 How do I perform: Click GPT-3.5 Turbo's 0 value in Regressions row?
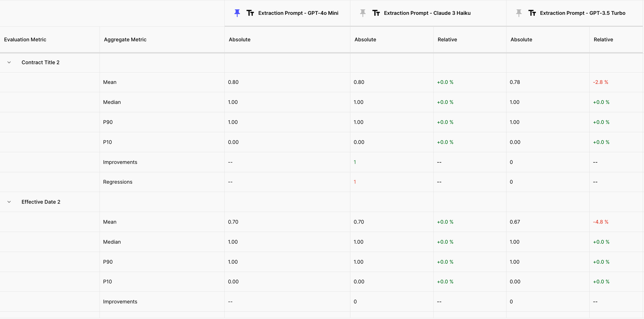[x=511, y=182]
